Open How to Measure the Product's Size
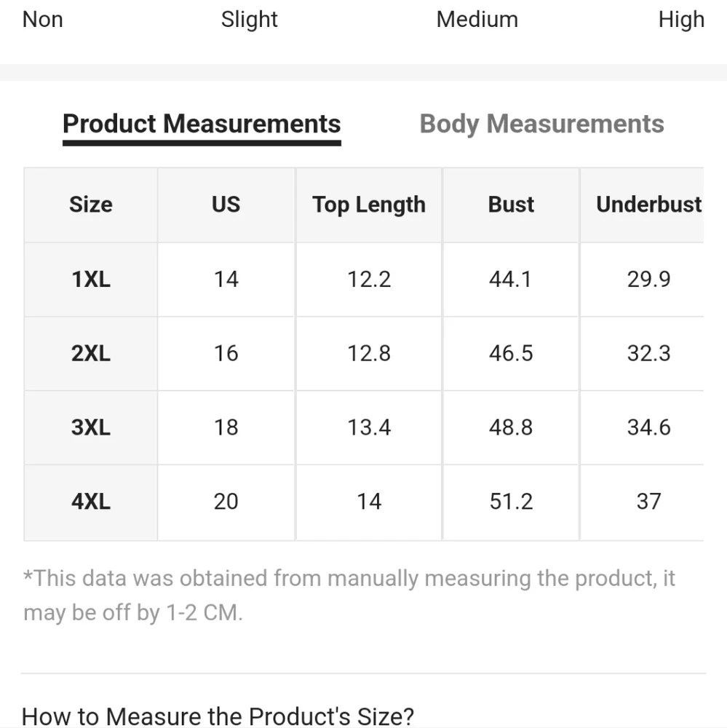Screen dimensions: 727x728 tap(218, 716)
